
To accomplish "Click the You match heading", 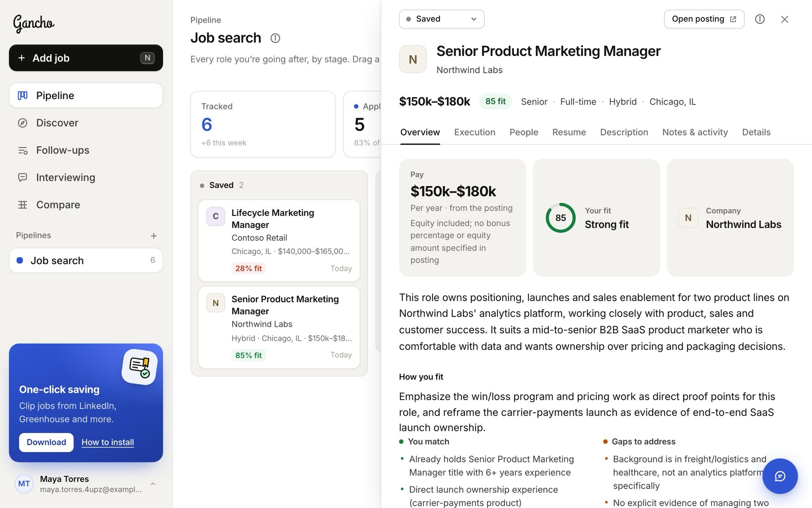I will pos(429,442).
